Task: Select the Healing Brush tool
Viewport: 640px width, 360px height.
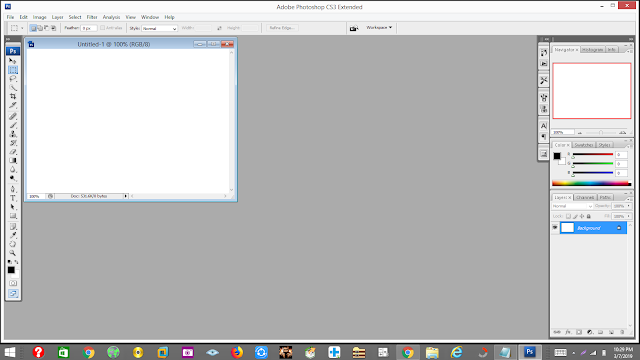Action: pos(13,117)
